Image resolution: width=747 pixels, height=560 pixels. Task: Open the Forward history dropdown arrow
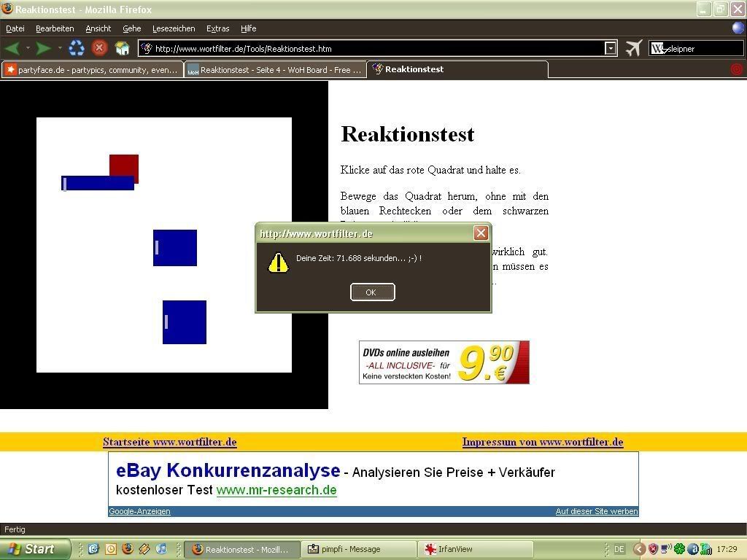click(60, 48)
